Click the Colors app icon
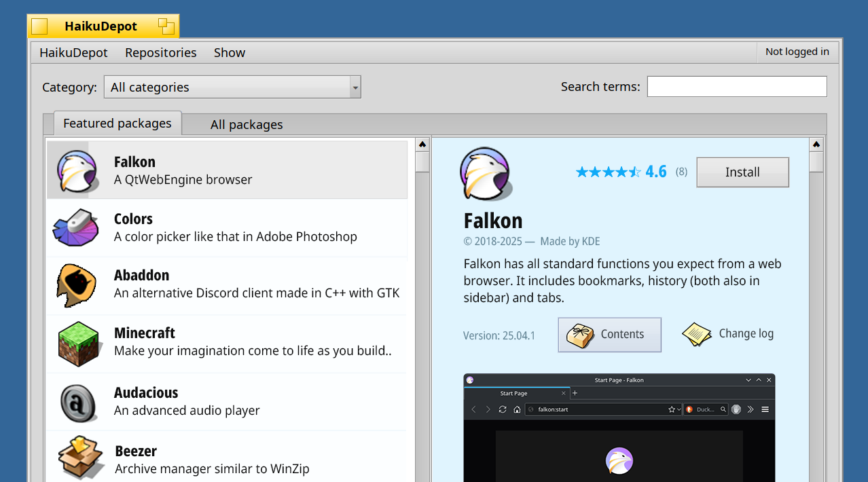 pos(76,228)
